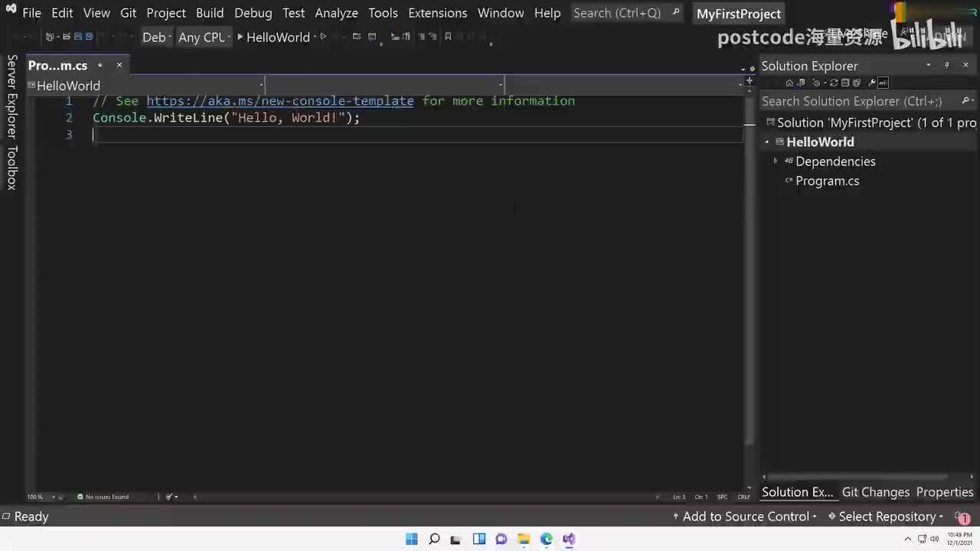Open the Build menu

click(x=210, y=13)
